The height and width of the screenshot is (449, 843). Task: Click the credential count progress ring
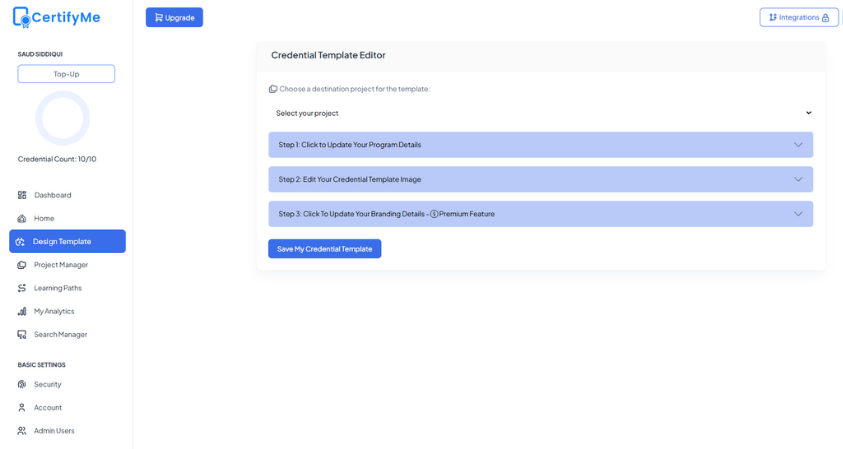(x=62, y=118)
